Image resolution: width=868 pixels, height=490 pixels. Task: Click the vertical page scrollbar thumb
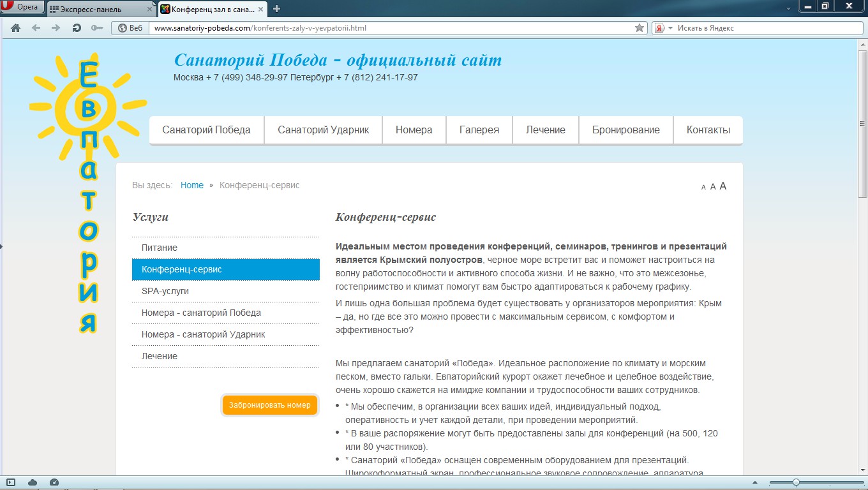coord(862,124)
